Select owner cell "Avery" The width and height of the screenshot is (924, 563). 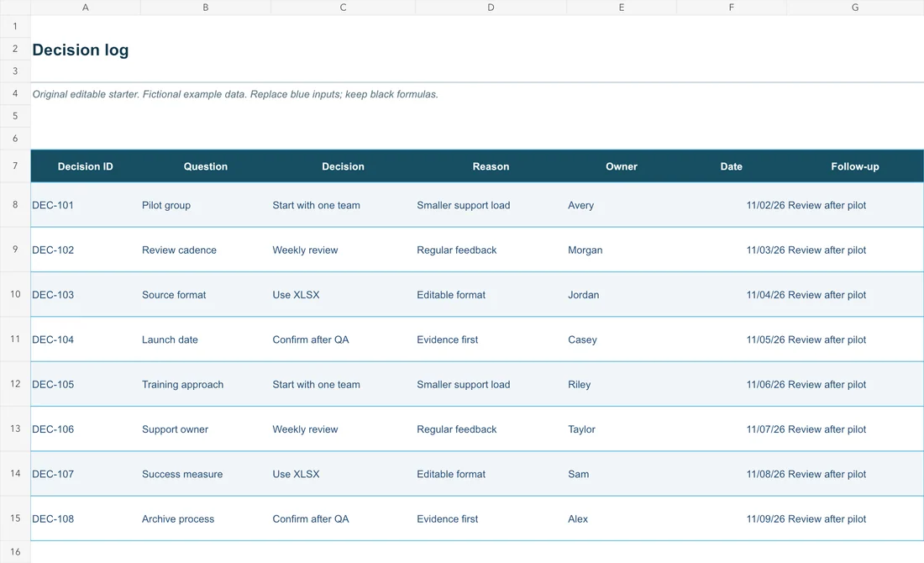point(622,205)
